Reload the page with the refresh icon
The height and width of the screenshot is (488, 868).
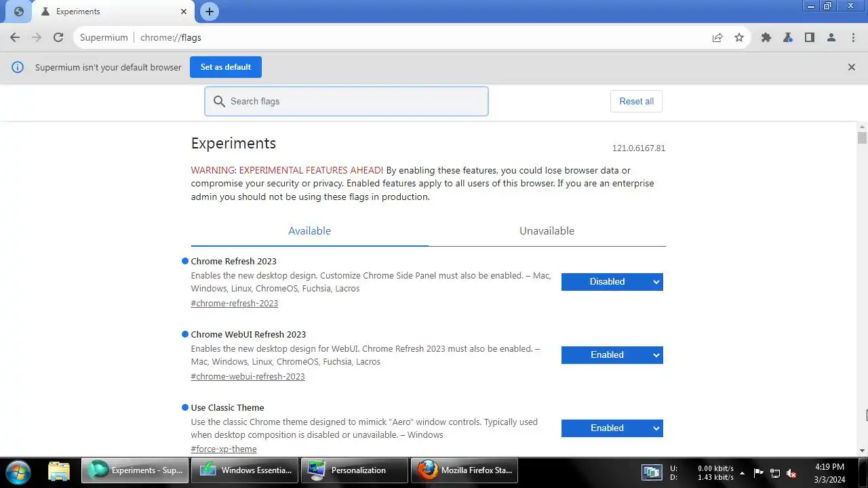(x=58, y=38)
